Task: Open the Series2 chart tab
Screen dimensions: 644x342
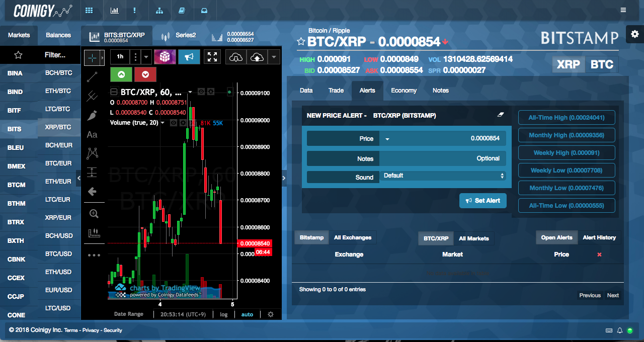Action: click(x=180, y=36)
